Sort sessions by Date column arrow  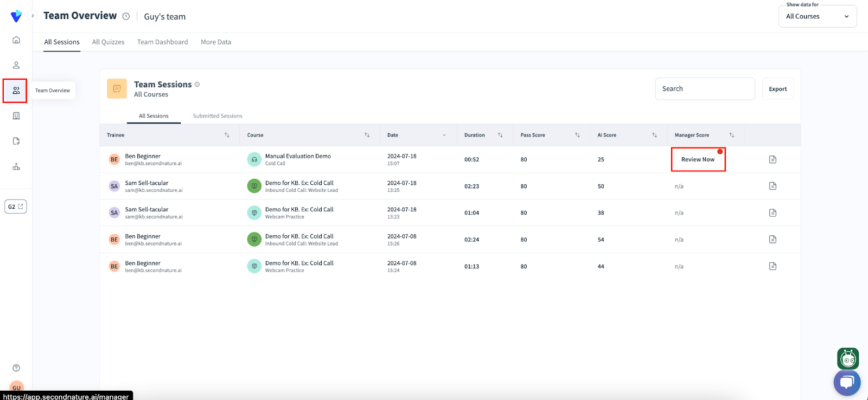(444, 135)
